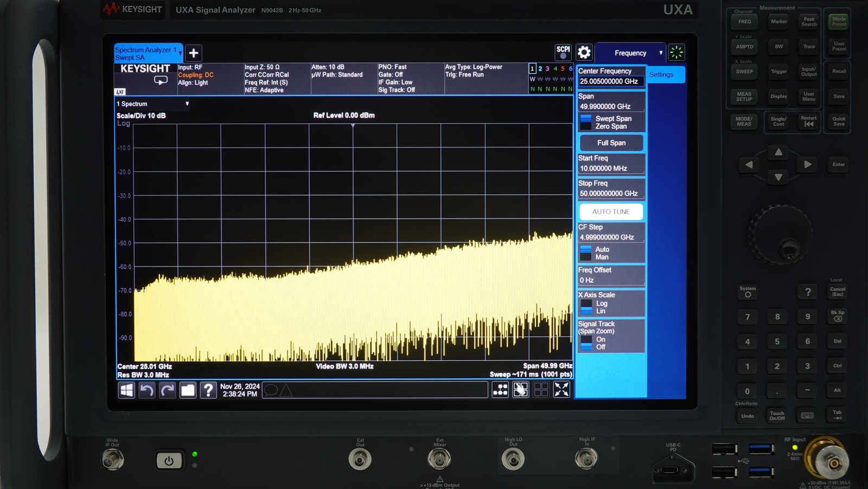Viewport: 868px width, 489px height.
Task: Open the SCPI recorder icon
Action: pyautogui.click(x=563, y=53)
